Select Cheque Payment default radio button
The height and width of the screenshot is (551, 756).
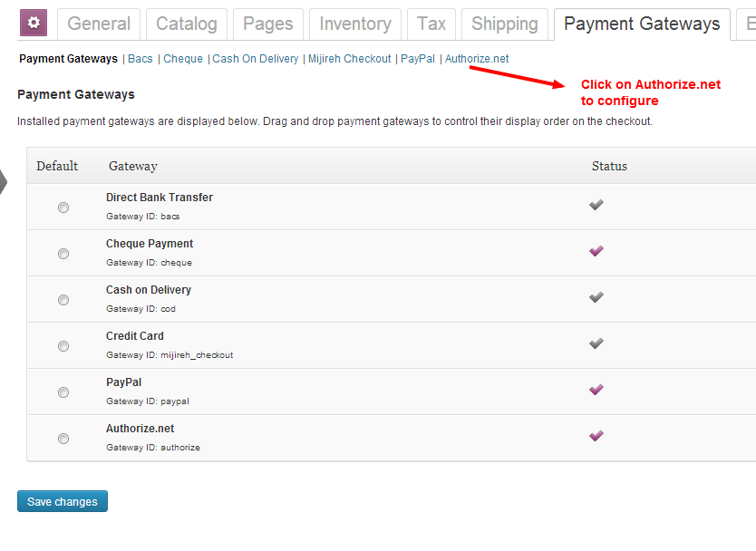pyautogui.click(x=63, y=254)
